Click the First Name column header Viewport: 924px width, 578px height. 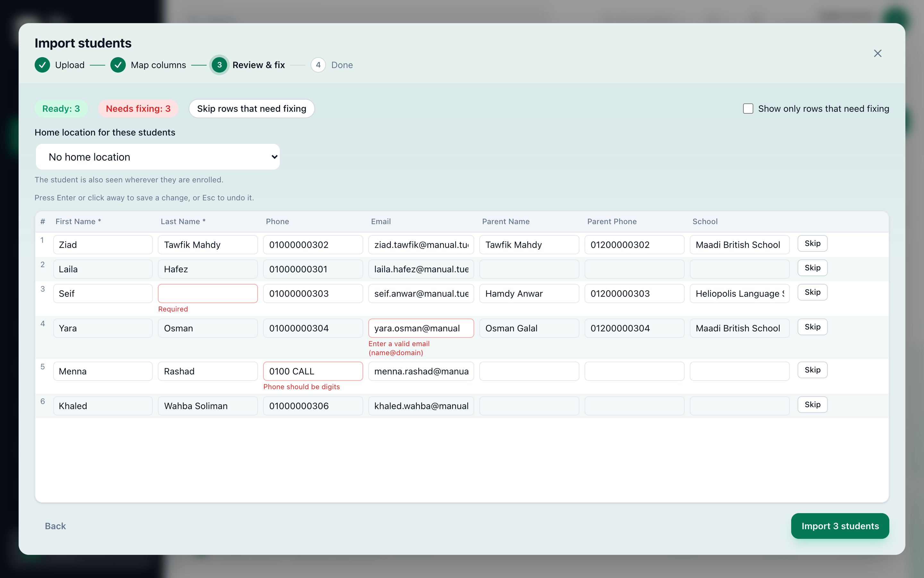pos(78,221)
